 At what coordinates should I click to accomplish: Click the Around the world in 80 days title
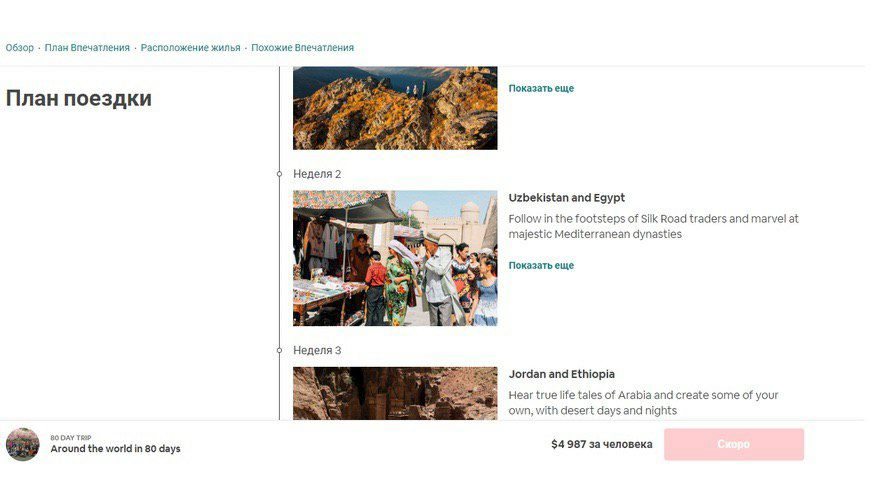116,449
